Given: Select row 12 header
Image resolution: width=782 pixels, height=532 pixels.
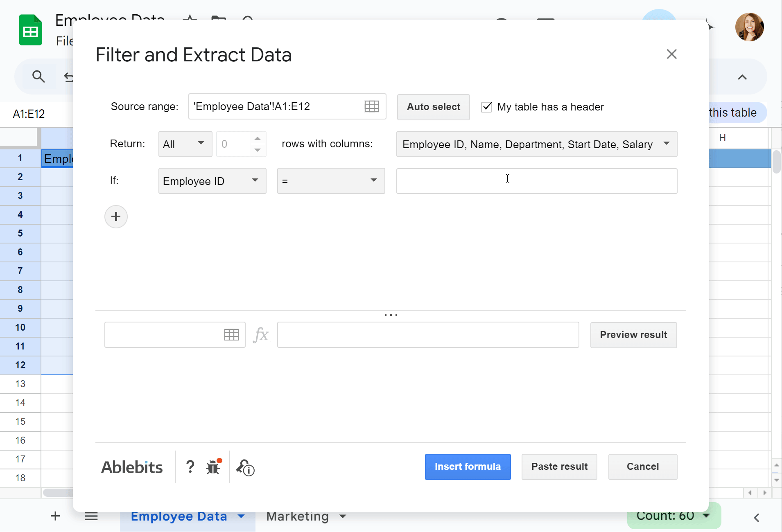Looking at the screenshot, I should click(20, 365).
